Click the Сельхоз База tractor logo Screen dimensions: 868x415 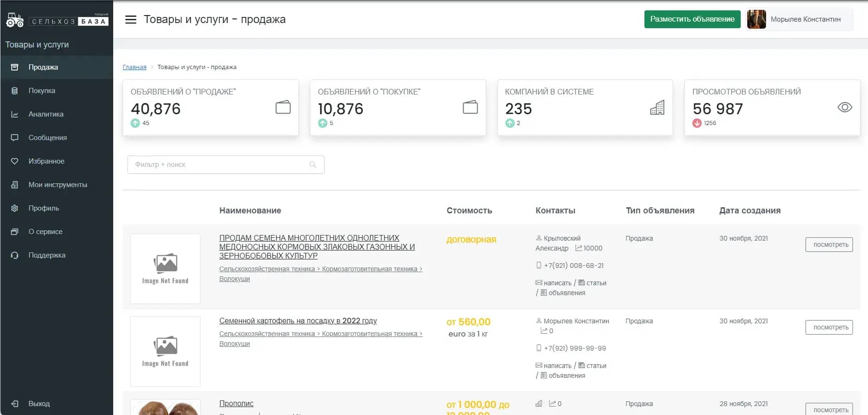coord(57,20)
